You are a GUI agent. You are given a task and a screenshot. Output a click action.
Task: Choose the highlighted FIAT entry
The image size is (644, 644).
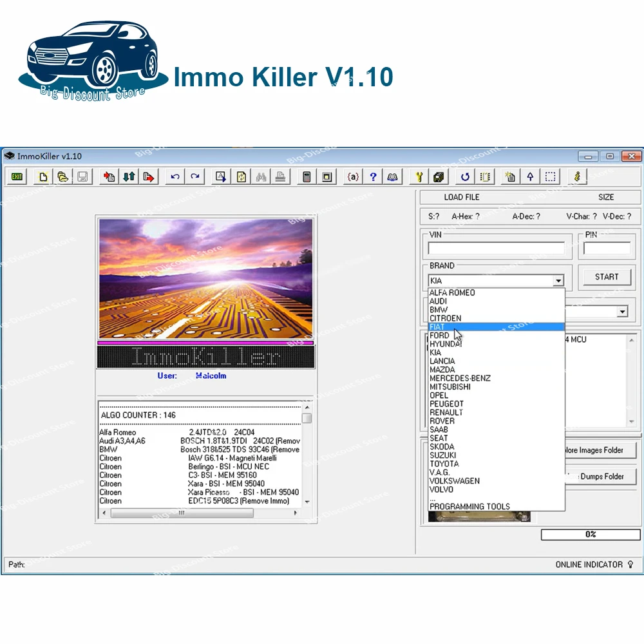497,327
